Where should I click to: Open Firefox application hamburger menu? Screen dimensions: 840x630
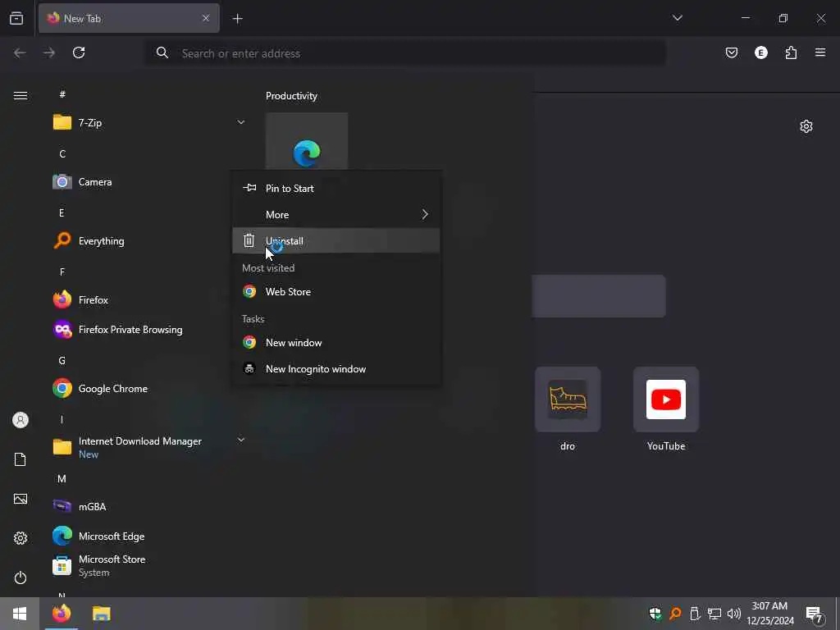pyautogui.click(x=820, y=52)
